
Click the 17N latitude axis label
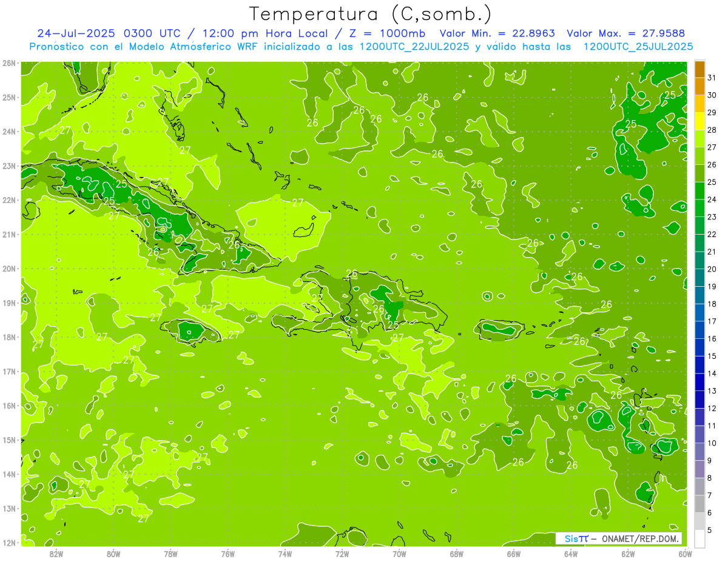pos(9,372)
